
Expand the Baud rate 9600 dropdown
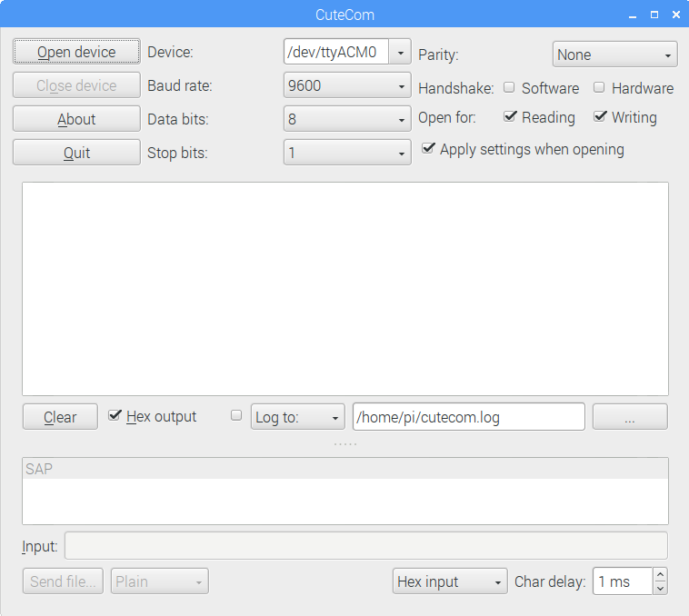click(x=347, y=85)
